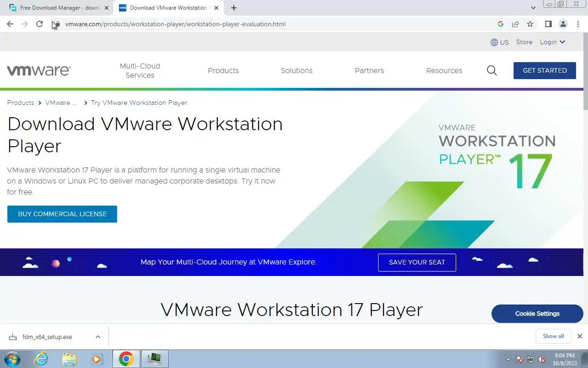Viewport: 588px width, 368px height.
Task: Click Try VMware Workstation Player breadcrumb
Action: coord(139,103)
